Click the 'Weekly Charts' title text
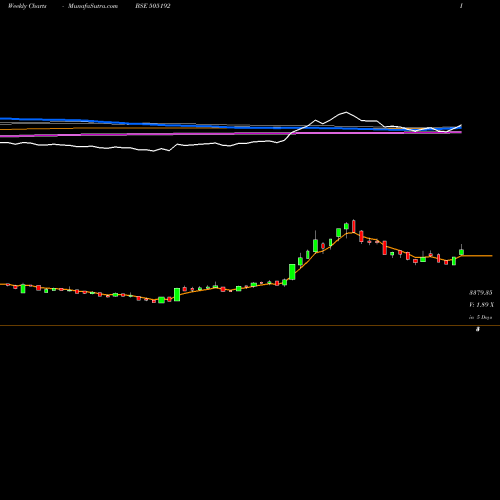 pos(27,6)
